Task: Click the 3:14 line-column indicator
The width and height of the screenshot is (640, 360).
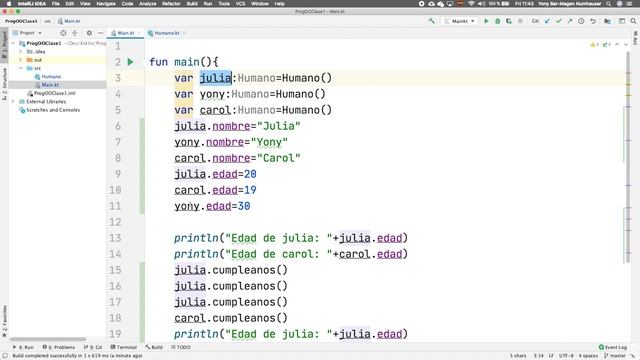Action: pyautogui.click(x=538, y=356)
